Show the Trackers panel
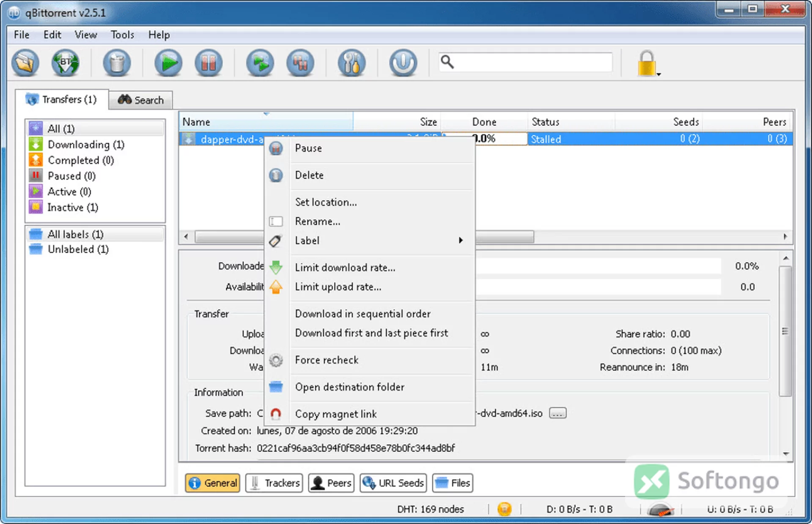 274,483
